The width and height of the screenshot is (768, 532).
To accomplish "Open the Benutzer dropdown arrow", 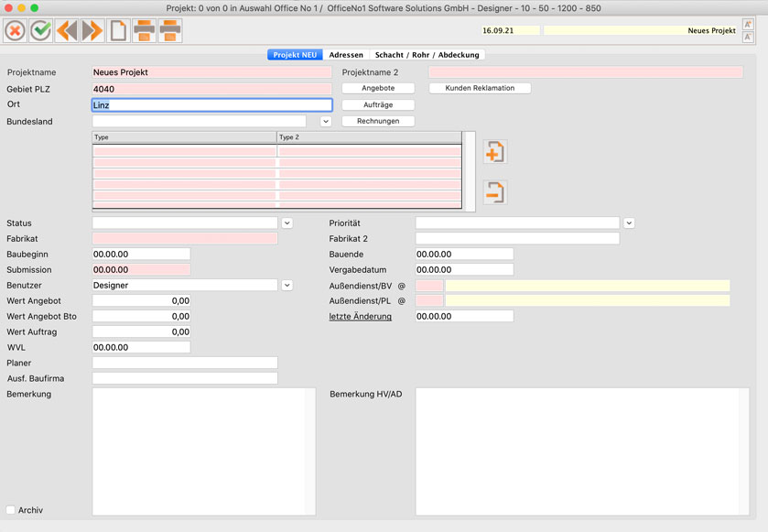I will click(287, 285).
